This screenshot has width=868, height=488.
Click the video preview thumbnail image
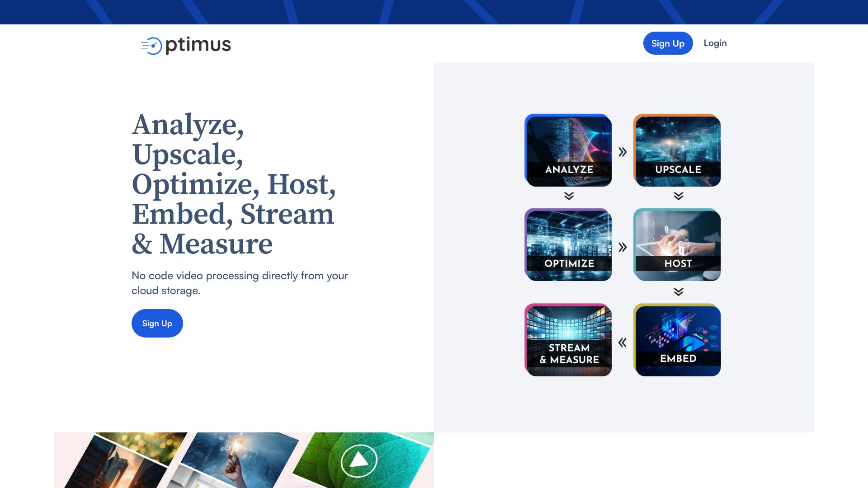[359, 460]
